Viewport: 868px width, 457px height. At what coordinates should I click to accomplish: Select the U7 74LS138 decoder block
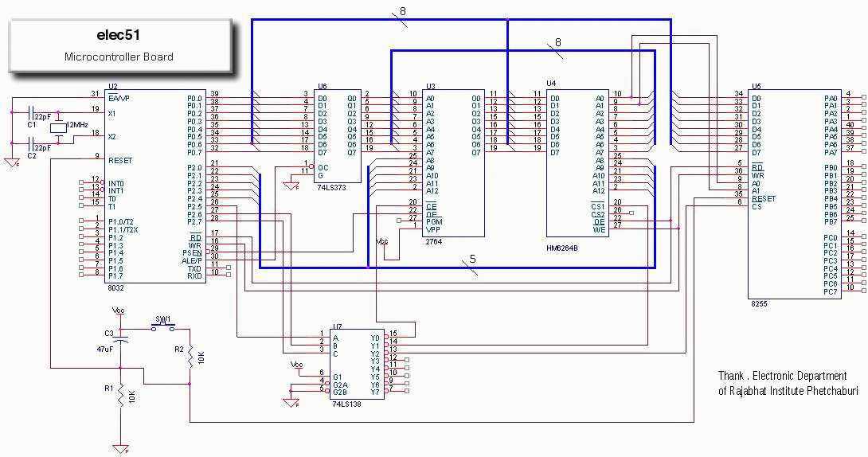[x=357, y=364]
